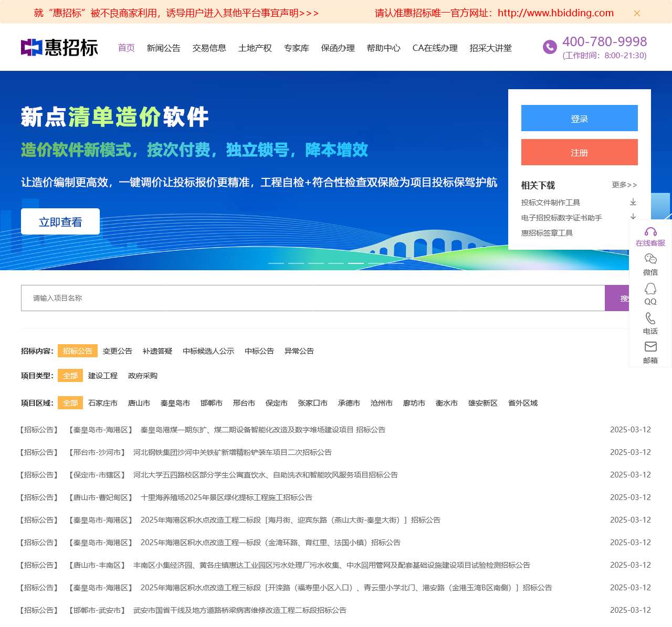
Task: Click 立即查看 banner button
Action: pyautogui.click(x=60, y=221)
